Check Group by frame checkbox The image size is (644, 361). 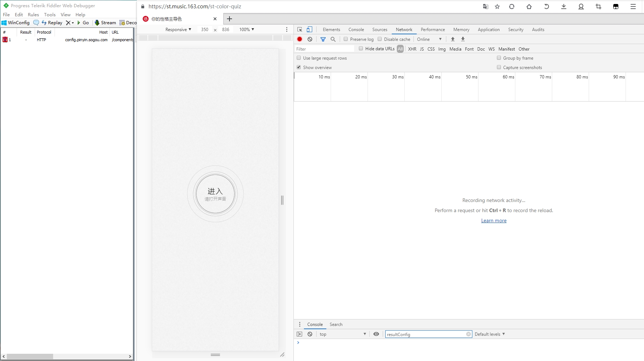[499, 58]
